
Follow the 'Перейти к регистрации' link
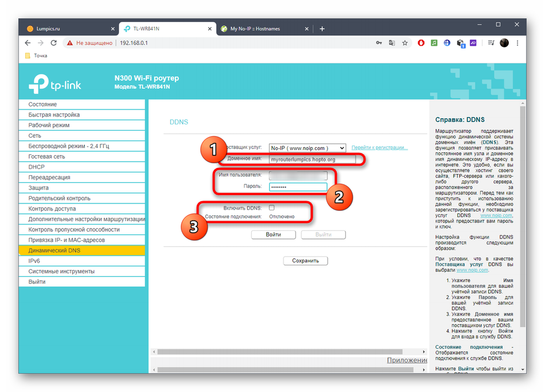tap(379, 148)
